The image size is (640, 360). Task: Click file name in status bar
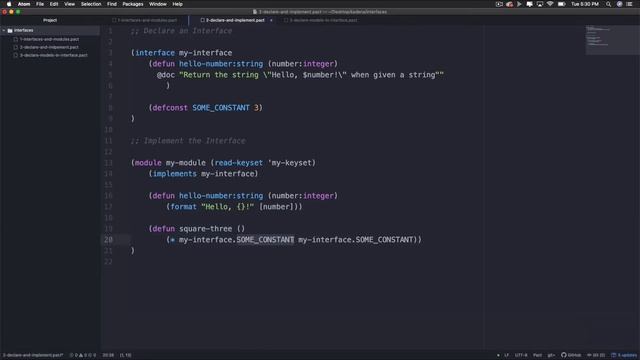(33, 355)
